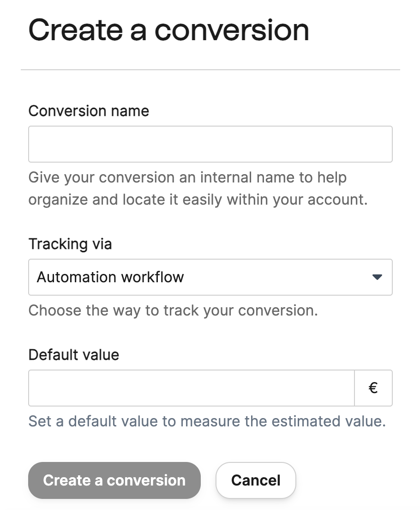Click the currency indicator beside Default value

pos(373,388)
